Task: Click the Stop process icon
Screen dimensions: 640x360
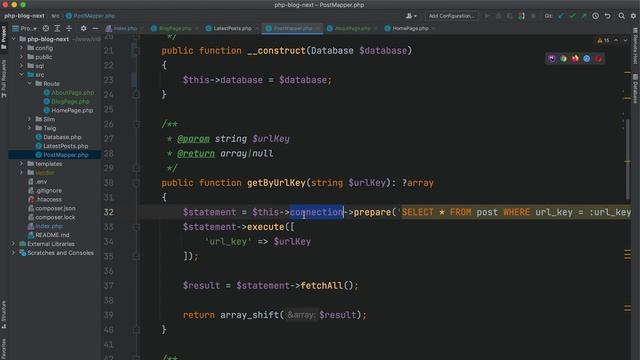Action: click(533, 16)
